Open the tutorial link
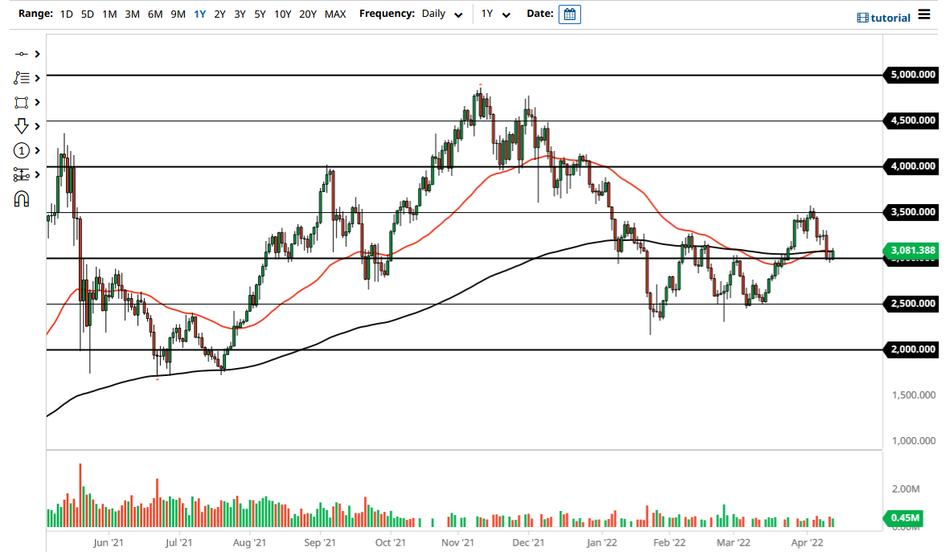Viewport: 946px width, 560px height. [889, 17]
